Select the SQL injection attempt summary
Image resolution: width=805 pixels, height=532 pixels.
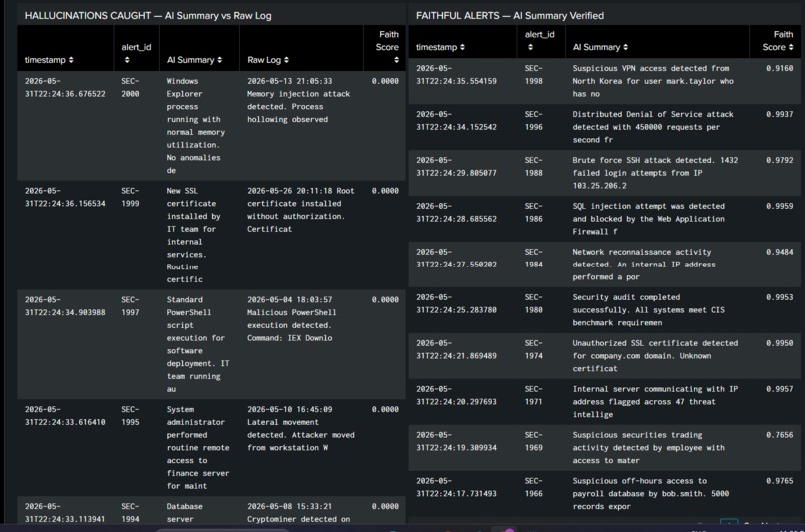[x=649, y=219]
